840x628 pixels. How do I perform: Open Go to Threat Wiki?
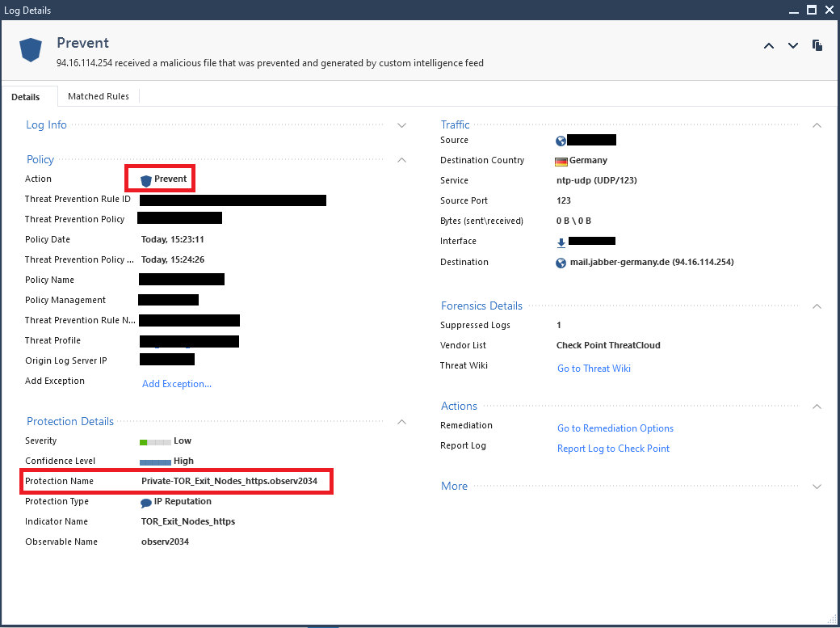click(594, 368)
